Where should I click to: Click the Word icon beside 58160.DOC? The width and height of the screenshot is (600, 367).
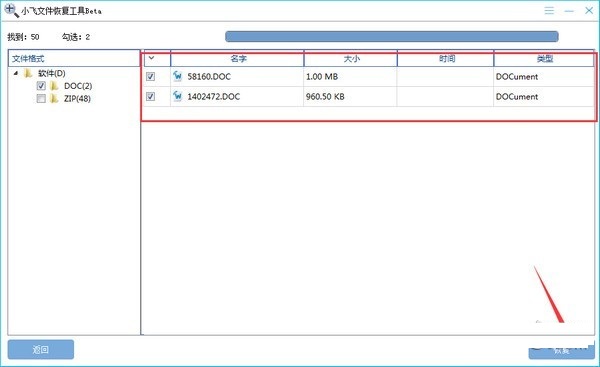[x=177, y=76]
